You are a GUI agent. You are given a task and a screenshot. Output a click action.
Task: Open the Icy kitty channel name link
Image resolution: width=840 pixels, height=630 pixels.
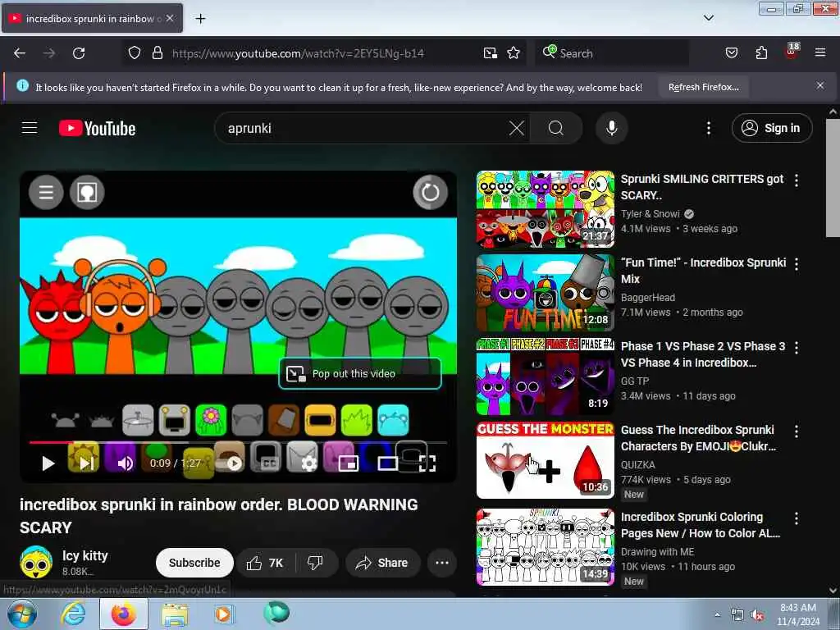(x=84, y=555)
